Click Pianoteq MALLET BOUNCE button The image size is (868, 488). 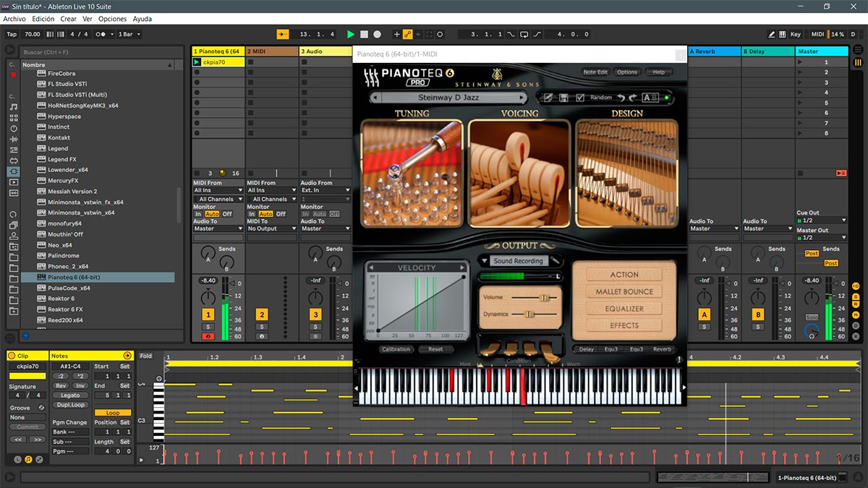(624, 291)
